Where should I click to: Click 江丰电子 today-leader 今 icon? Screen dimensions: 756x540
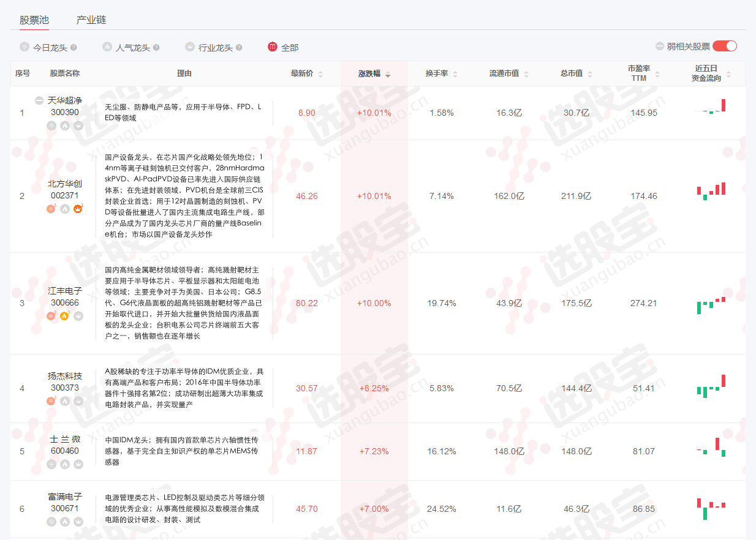click(x=51, y=316)
